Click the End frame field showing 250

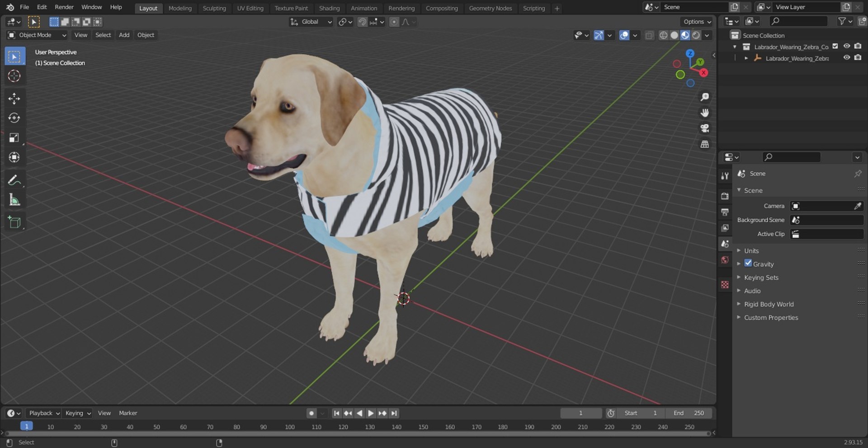click(689, 413)
